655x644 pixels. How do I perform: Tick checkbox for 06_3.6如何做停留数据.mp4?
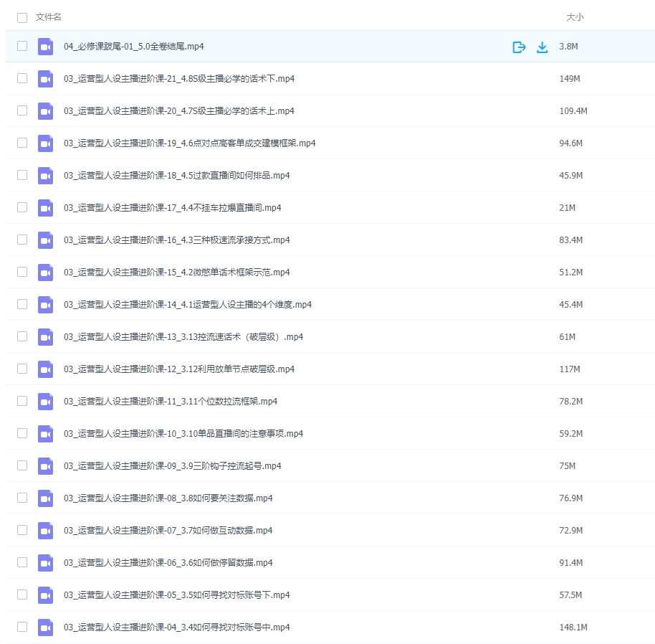pyautogui.click(x=22, y=562)
